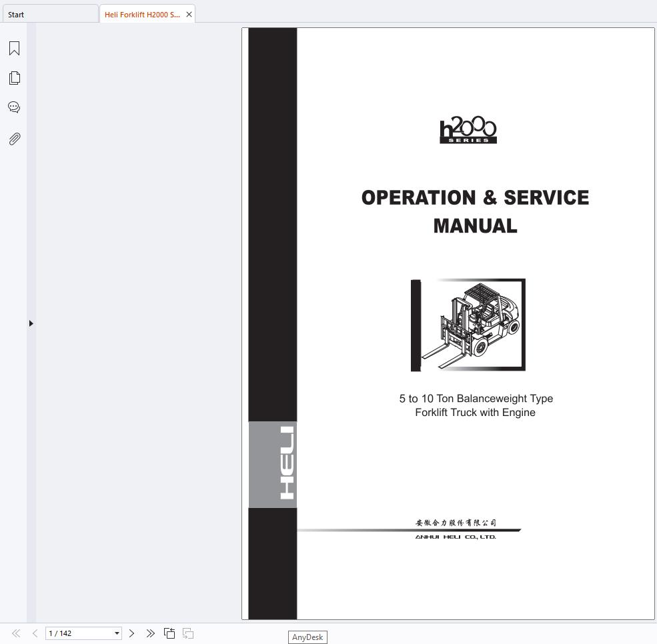The width and height of the screenshot is (657, 644).
Task: Click the 'Forklift Truck with Engine' line
Action: coord(475,413)
